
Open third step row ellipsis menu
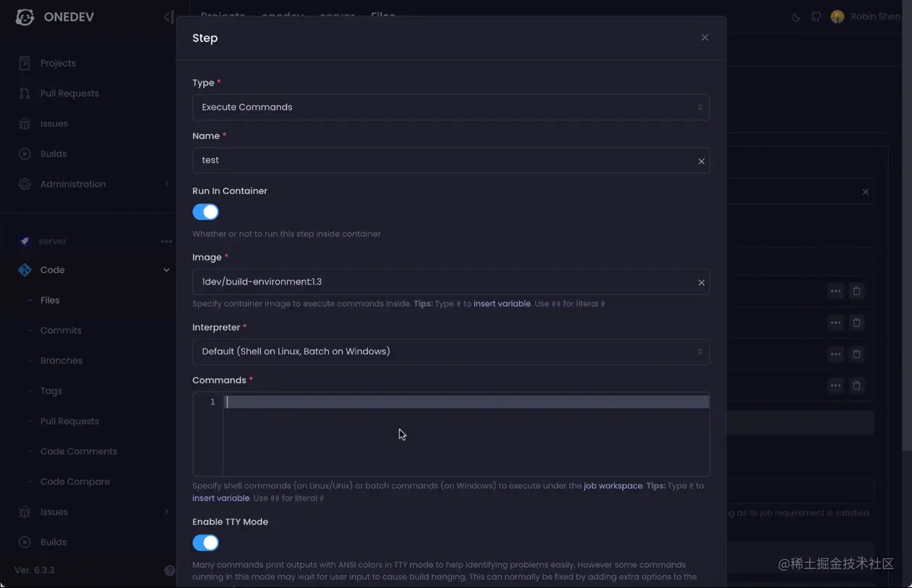(x=835, y=354)
